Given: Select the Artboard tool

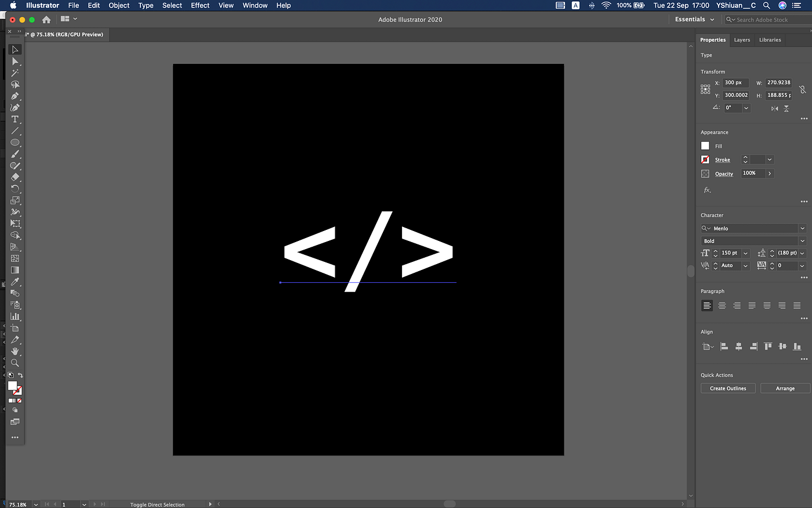Looking at the screenshot, I should (15, 328).
